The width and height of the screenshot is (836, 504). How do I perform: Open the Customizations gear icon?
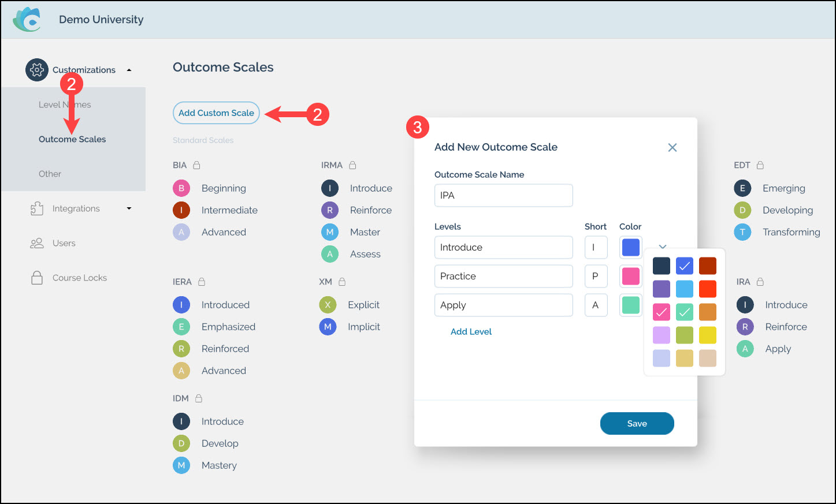(37, 70)
